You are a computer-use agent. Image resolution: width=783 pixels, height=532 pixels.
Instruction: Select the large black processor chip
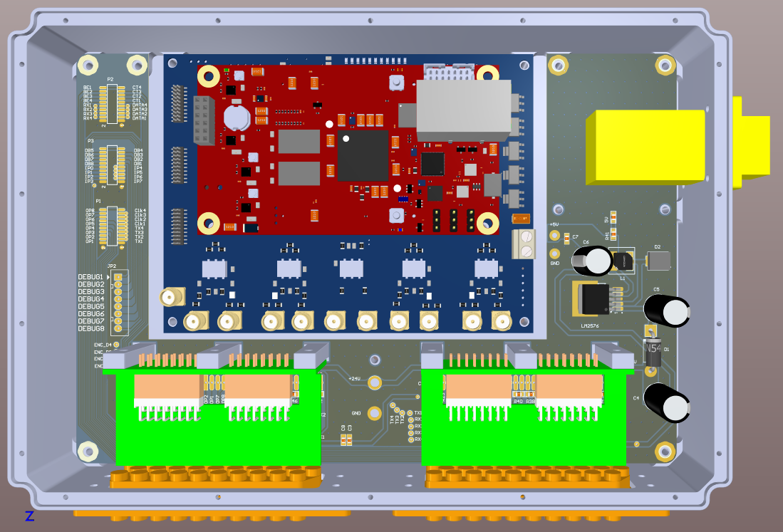tap(363, 155)
